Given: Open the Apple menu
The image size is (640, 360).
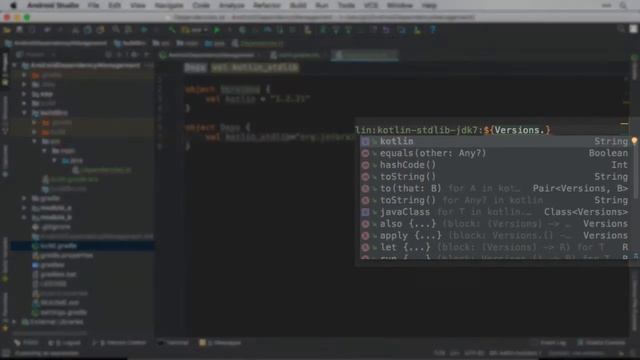Looking at the screenshot, I should (13, 5).
